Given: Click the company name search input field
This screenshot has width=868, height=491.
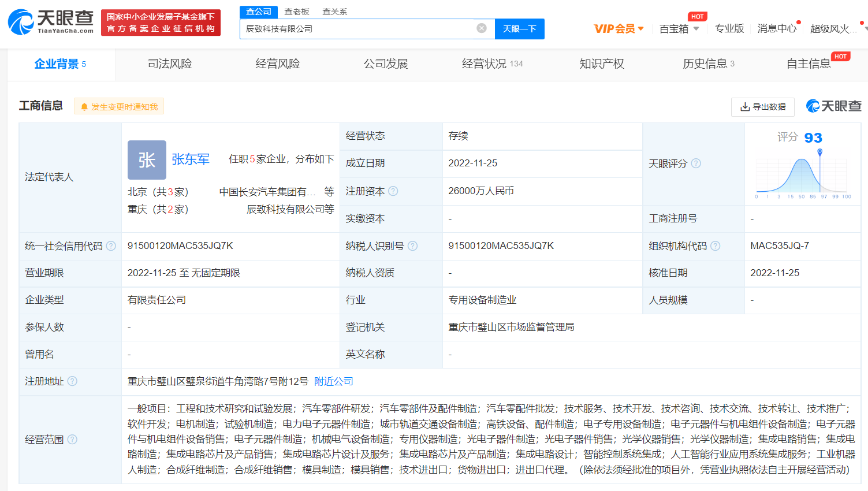Looking at the screenshot, I should [x=358, y=28].
